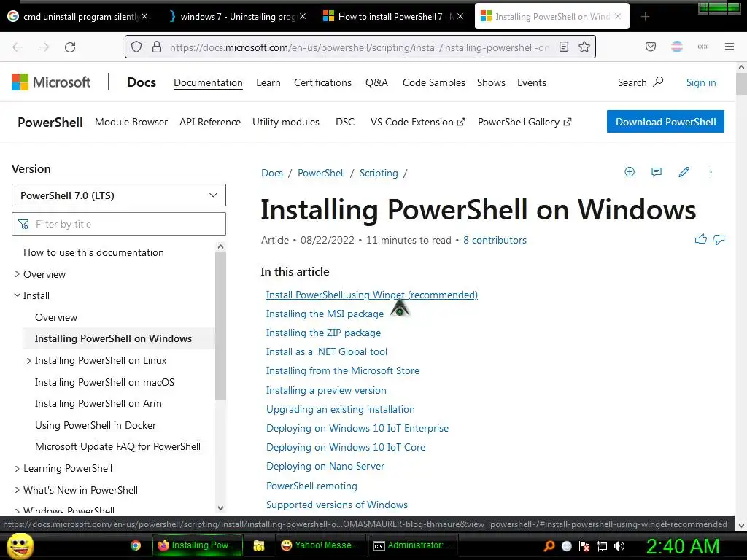Open a new browser tab with plus

pyautogui.click(x=645, y=17)
